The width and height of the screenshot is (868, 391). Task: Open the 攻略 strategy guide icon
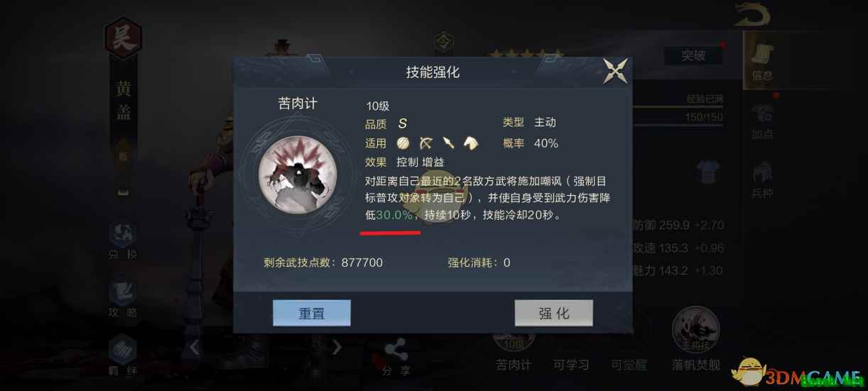click(x=123, y=298)
